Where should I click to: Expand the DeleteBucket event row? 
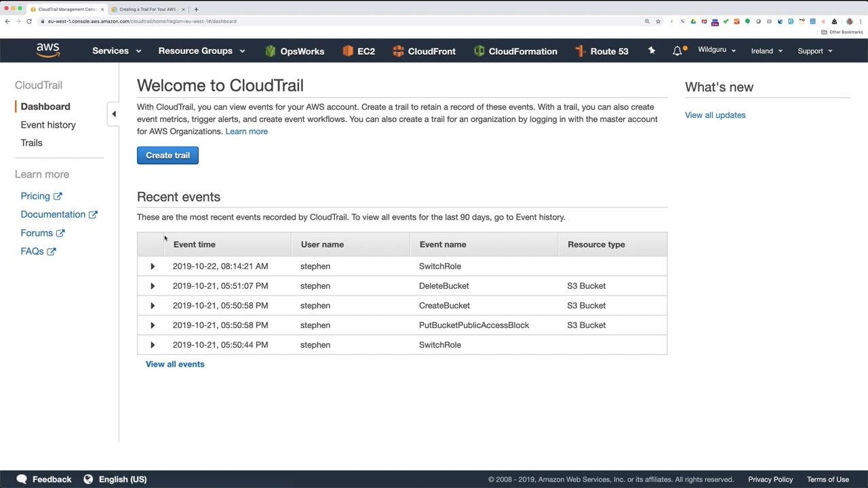coord(153,286)
